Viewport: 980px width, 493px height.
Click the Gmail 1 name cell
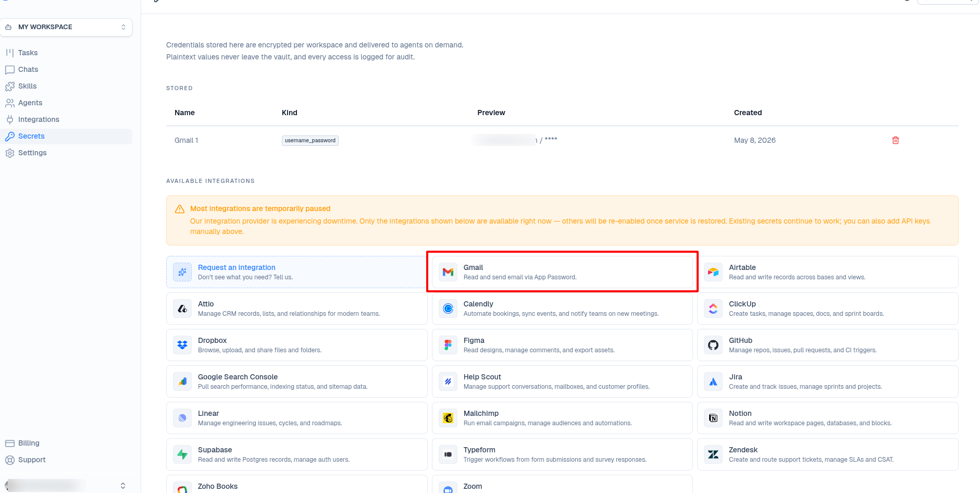186,140
